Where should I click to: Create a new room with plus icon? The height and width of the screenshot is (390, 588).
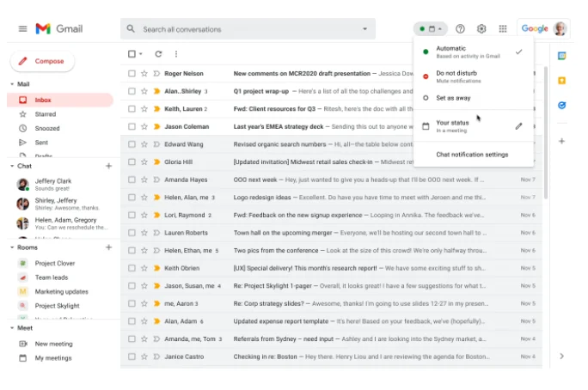[x=109, y=247]
